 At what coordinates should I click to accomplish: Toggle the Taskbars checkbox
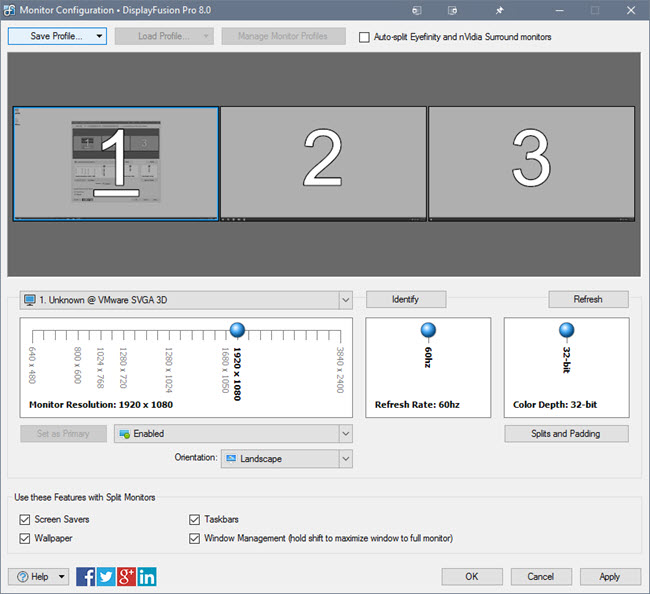coord(194,519)
